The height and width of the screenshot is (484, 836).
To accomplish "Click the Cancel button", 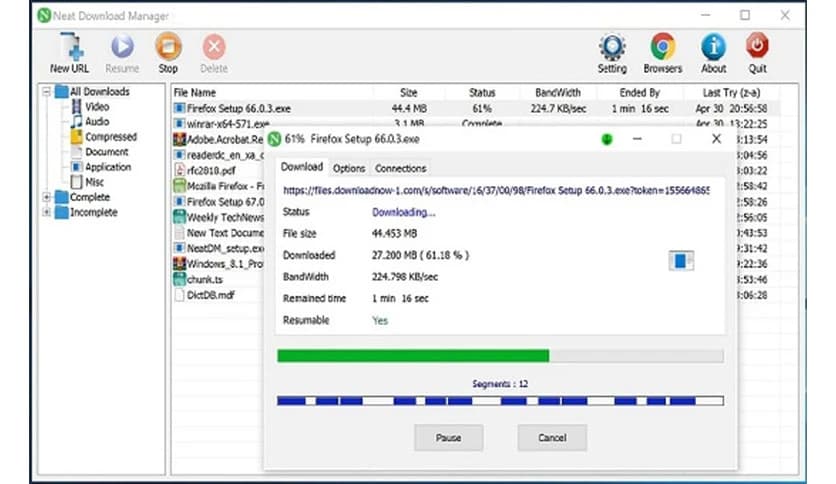I will coord(552,438).
